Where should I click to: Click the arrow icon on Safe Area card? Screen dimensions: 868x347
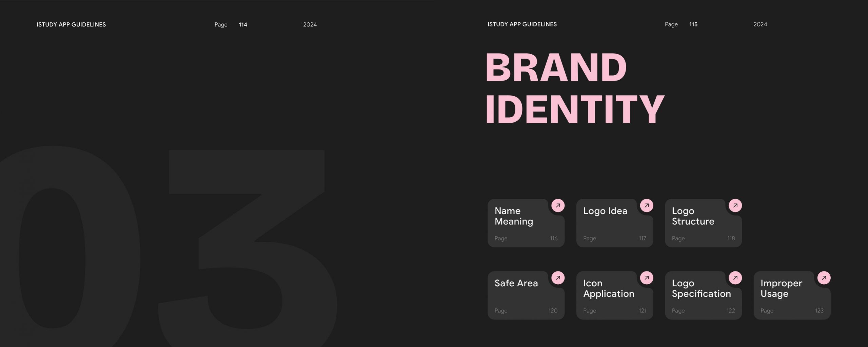[558, 278]
